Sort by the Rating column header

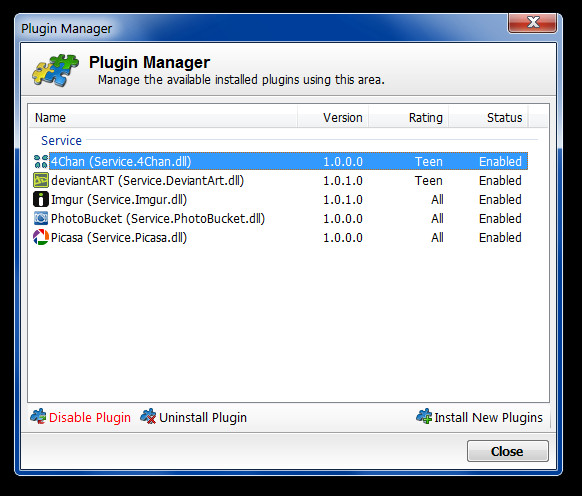coord(409,117)
